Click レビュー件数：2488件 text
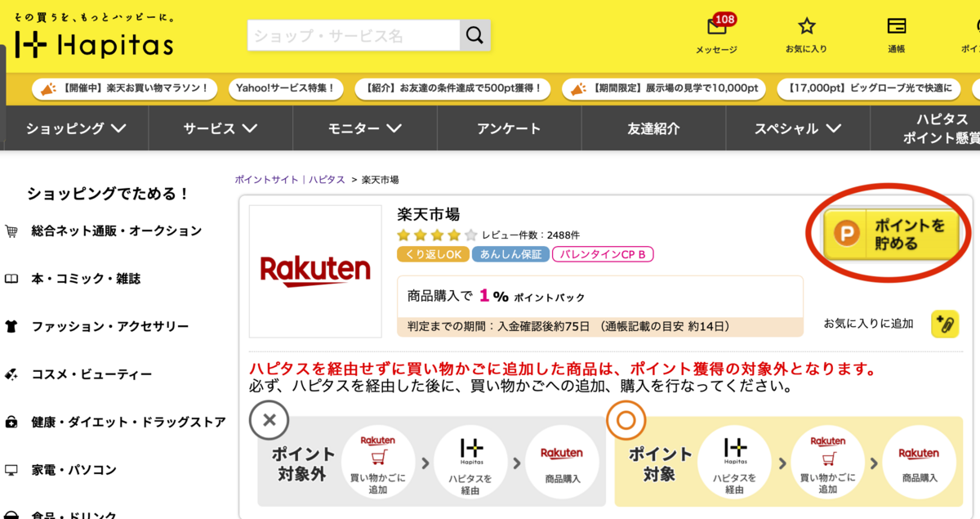The width and height of the screenshot is (980, 519). 531,235
